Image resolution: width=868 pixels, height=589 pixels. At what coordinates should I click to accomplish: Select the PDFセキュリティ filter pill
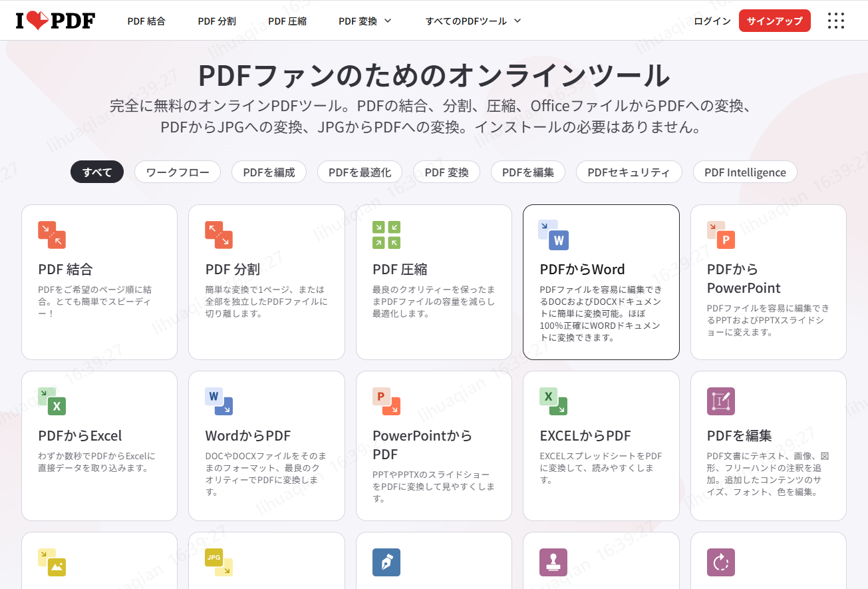[629, 172]
